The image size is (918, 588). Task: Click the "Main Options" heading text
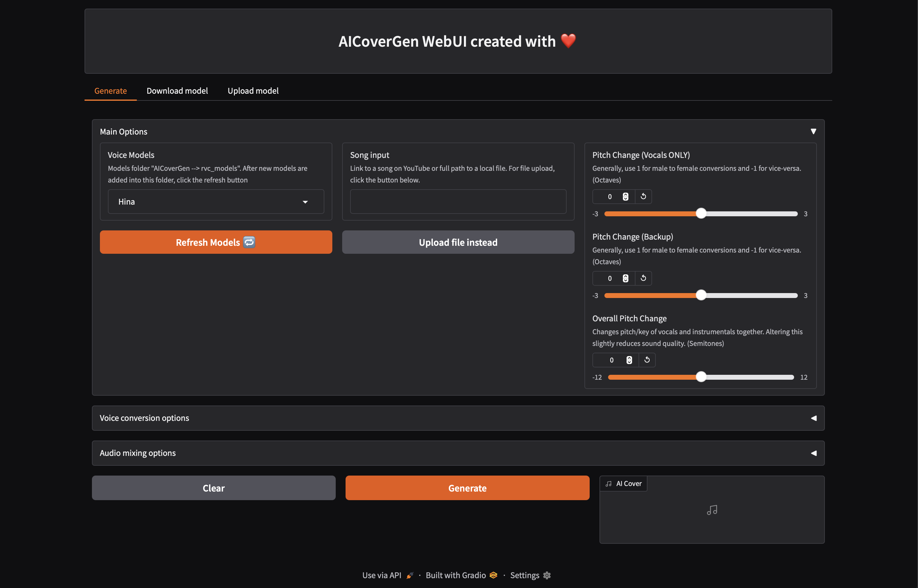pos(123,132)
